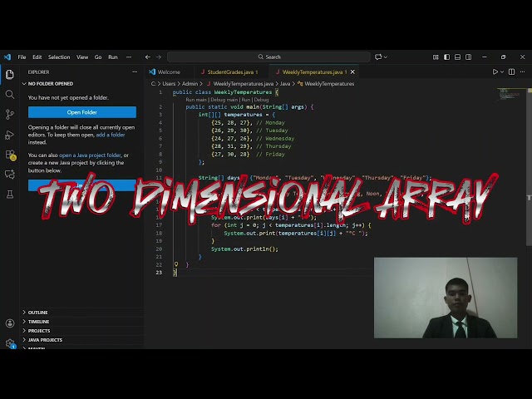Click the title bar Search box
532x399 pixels.
(x=268, y=57)
